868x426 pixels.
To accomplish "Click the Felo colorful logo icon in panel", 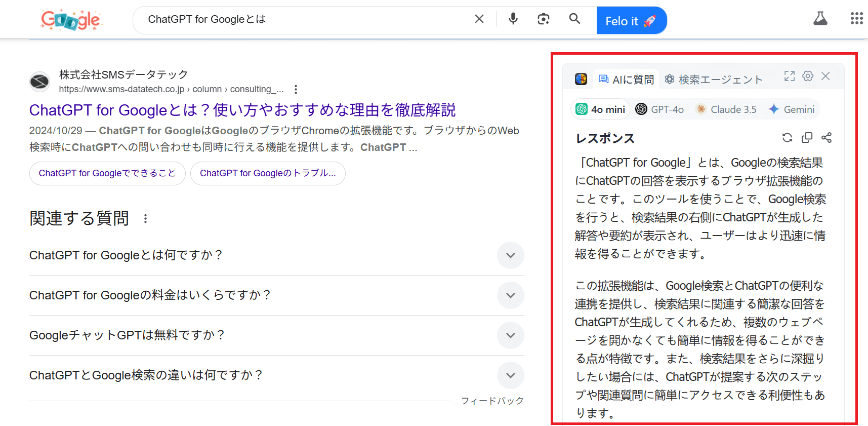I will click(x=581, y=79).
